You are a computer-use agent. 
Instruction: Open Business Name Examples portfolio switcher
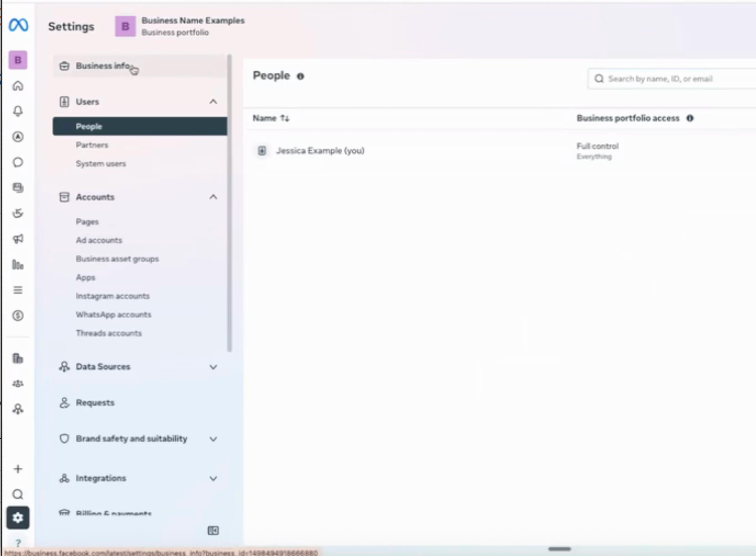pyautogui.click(x=180, y=26)
